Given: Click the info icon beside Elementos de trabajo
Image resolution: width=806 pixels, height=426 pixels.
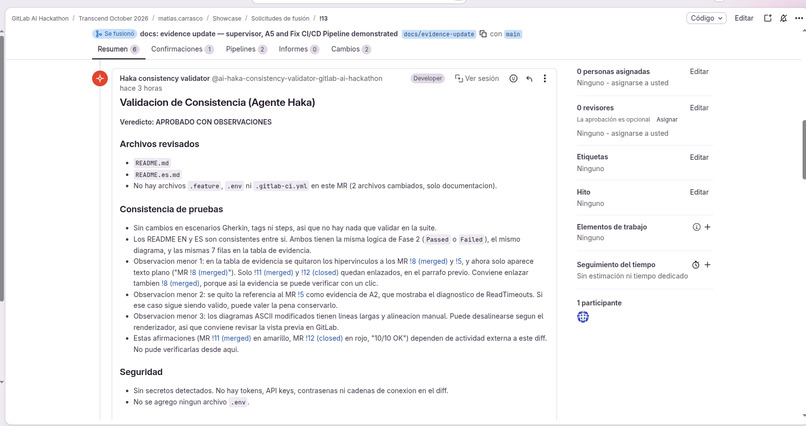Looking at the screenshot, I should pos(696,227).
